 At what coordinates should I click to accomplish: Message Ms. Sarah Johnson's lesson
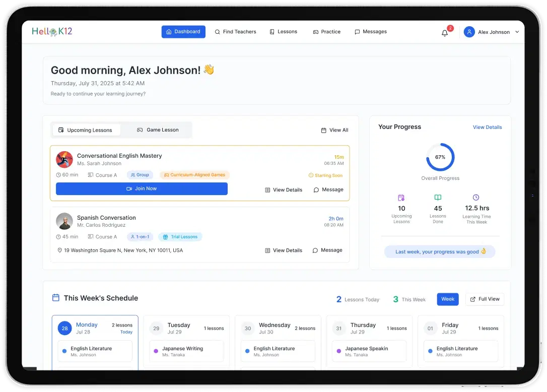[328, 189]
